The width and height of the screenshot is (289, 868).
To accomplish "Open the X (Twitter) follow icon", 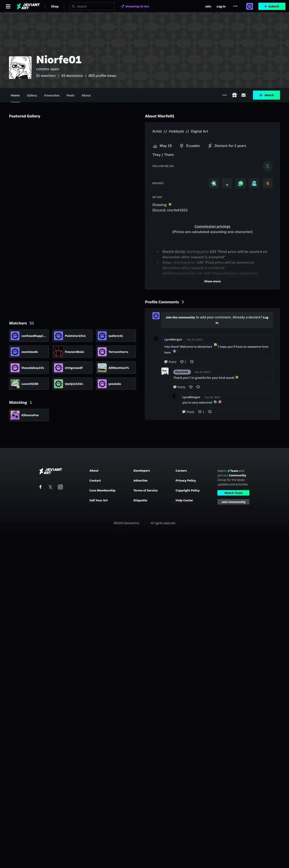I will (267, 166).
